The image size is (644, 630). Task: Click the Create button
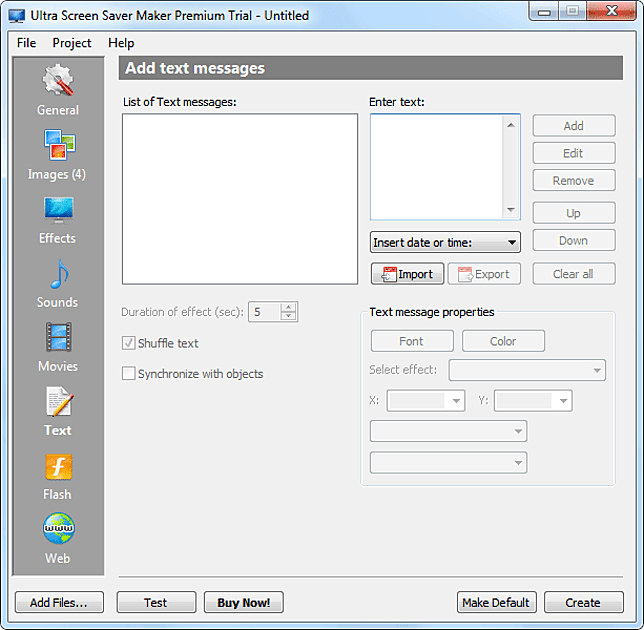584,602
